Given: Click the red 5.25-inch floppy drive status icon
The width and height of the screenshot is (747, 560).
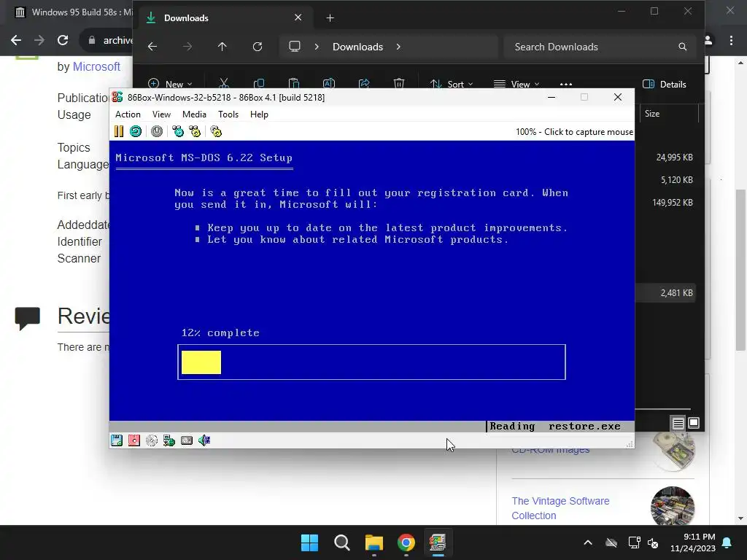Looking at the screenshot, I should pos(134,440).
